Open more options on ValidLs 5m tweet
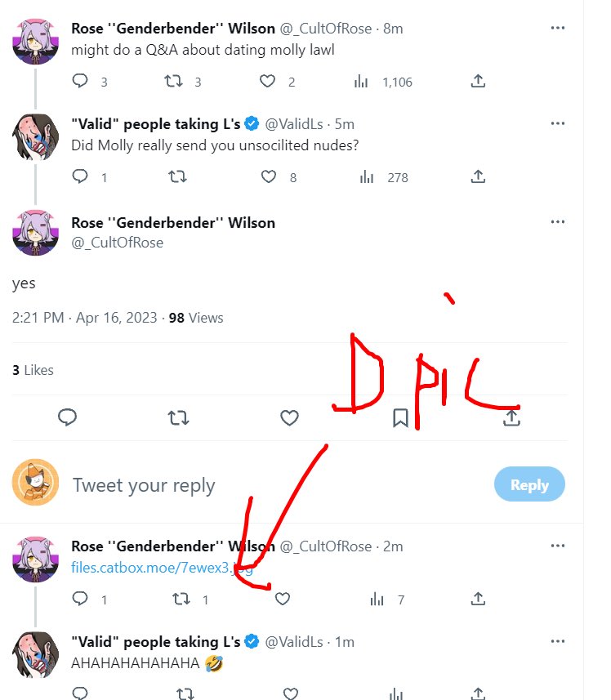 pyautogui.click(x=557, y=123)
